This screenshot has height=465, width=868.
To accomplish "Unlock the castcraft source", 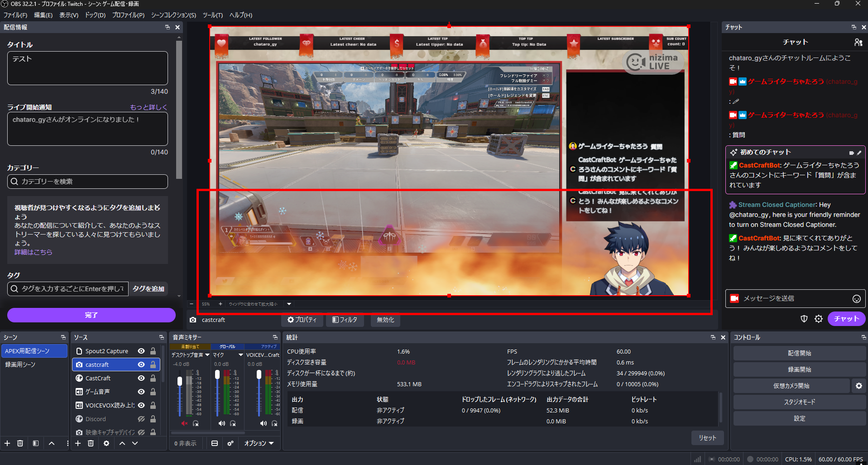I will coord(153,364).
